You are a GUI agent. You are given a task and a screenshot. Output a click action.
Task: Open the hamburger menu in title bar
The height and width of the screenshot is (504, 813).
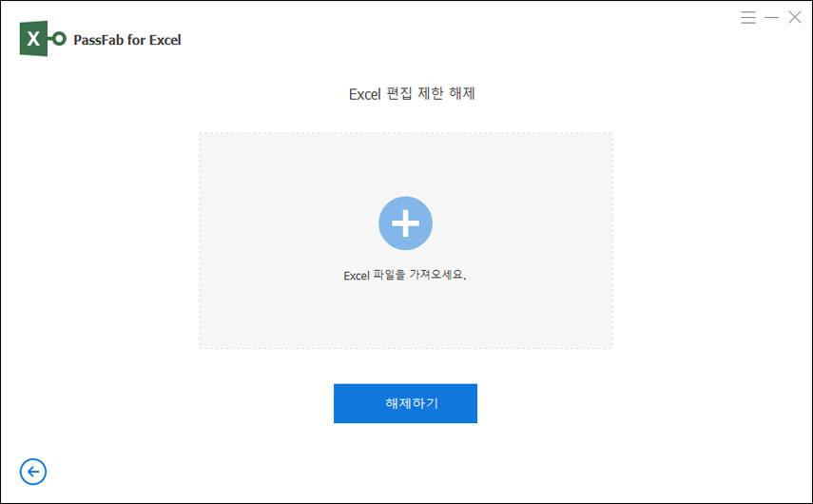[x=748, y=17]
